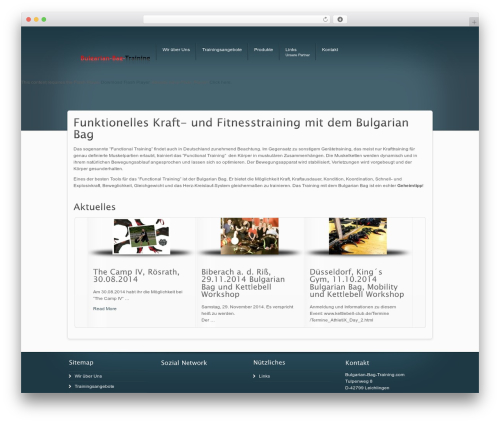Viewport: 500px width, 423px height.
Task: Open the Kontakt menu item
Action: [x=330, y=50]
